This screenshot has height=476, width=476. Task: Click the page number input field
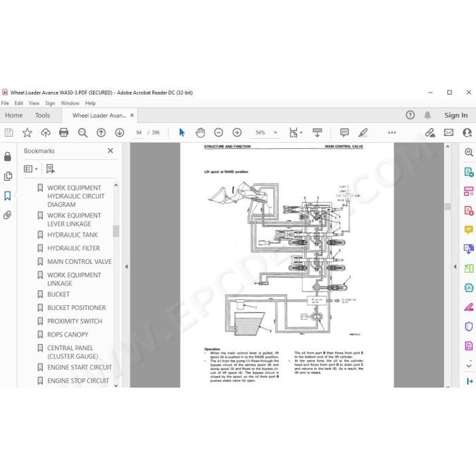139,133
